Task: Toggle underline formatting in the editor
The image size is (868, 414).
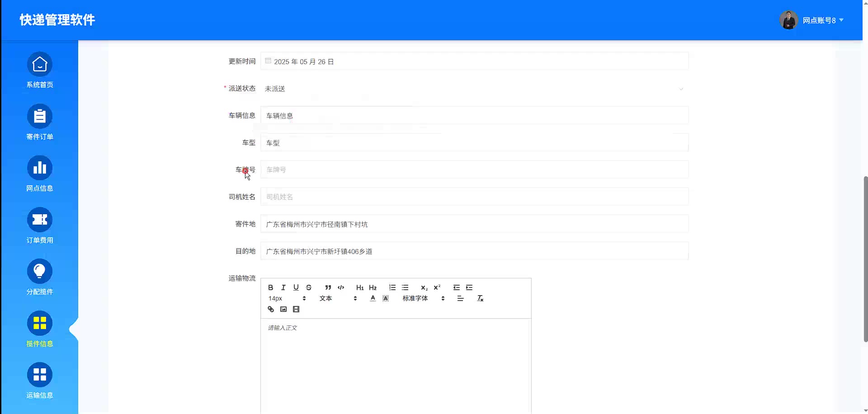Action: click(296, 287)
